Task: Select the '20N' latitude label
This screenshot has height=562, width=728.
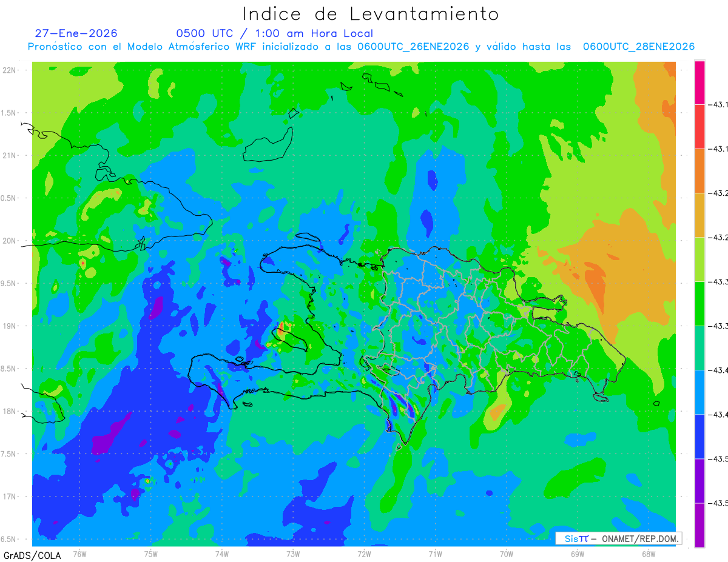Action: pos(9,241)
